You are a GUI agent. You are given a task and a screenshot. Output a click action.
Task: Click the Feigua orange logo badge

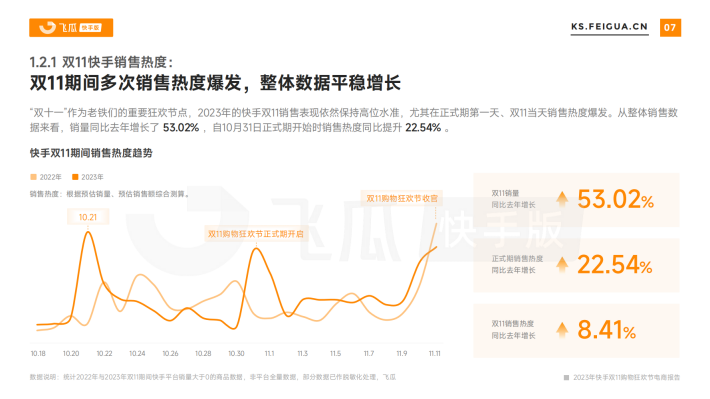(x=71, y=28)
